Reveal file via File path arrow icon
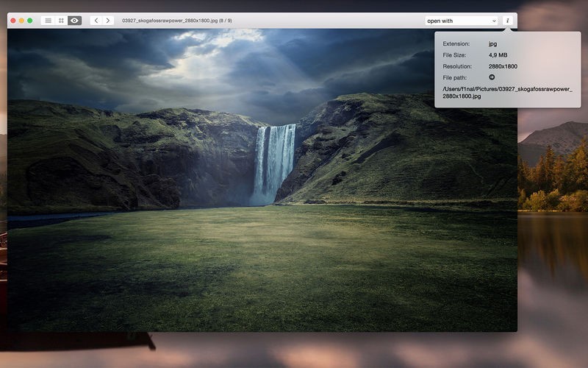This screenshot has width=588, height=368. pos(492,77)
